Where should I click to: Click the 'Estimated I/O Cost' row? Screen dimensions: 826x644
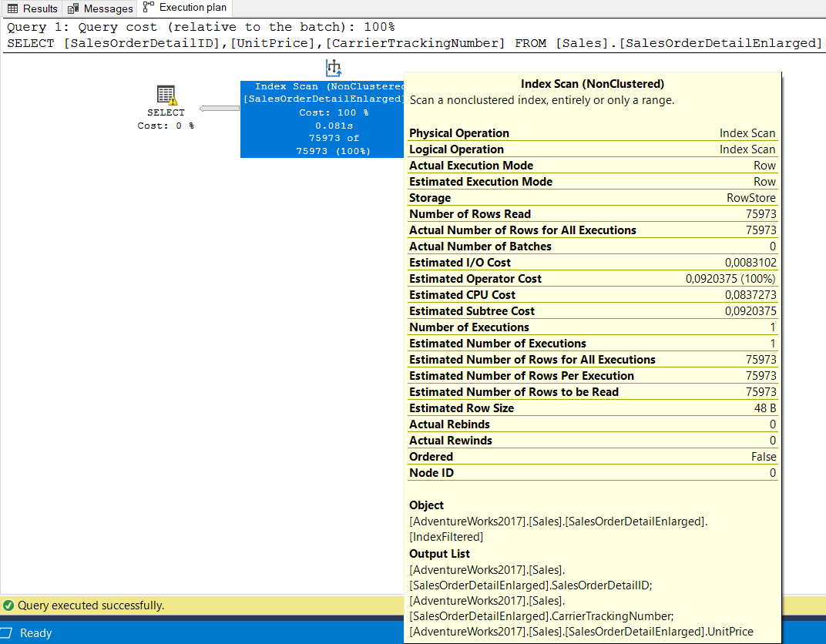pos(593,262)
